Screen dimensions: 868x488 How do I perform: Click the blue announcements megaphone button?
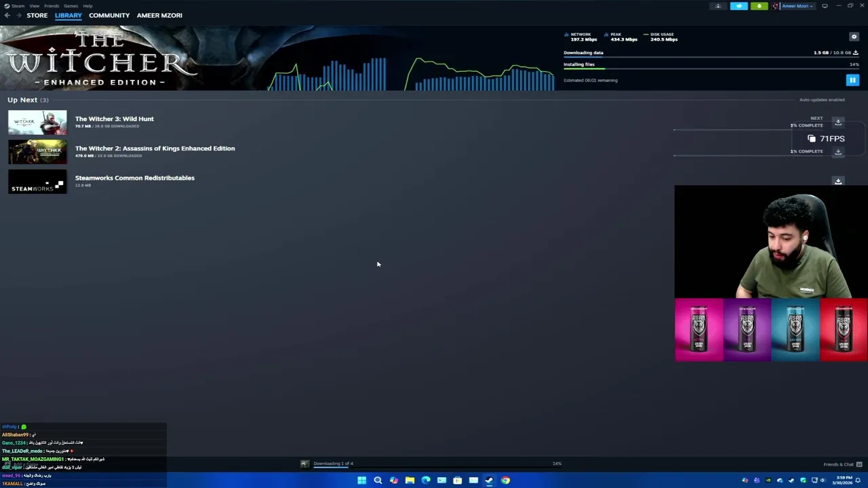point(738,6)
